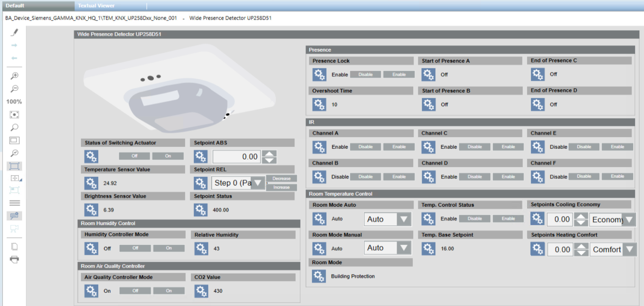Screen dimensions: 644x306
Task: Open the Room Mode Auto dropdown
Action: tap(404, 219)
